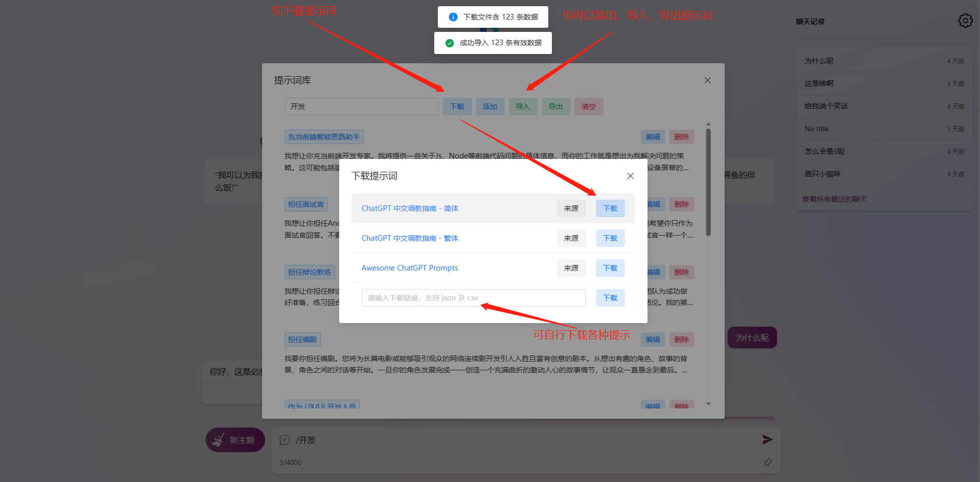The image size is (980, 482).
Task: Close the 下载提示词 dialog
Action: click(630, 175)
